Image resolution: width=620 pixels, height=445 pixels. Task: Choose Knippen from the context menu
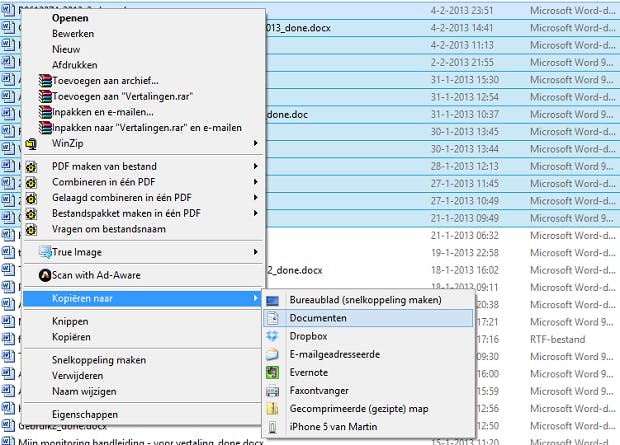70,322
